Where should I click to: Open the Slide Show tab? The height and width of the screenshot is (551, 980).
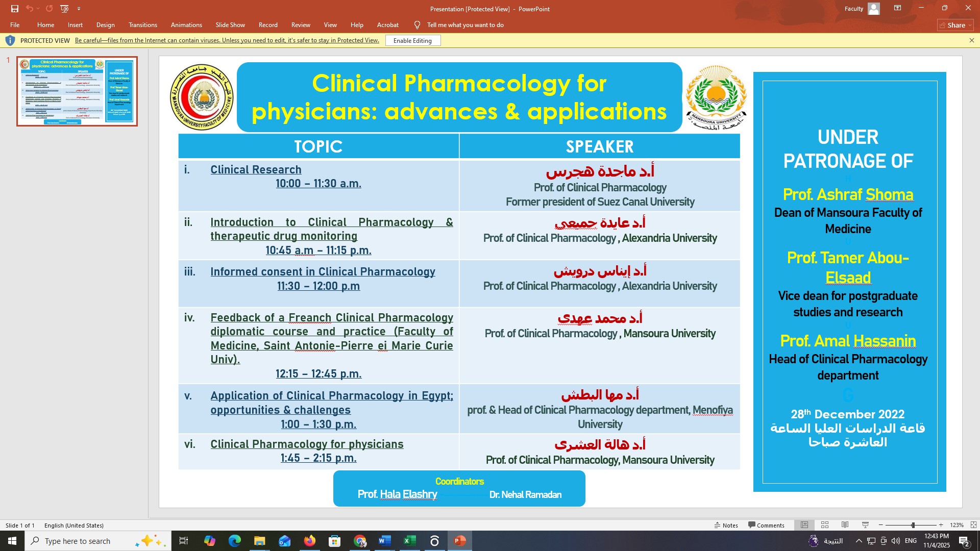tap(230, 24)
